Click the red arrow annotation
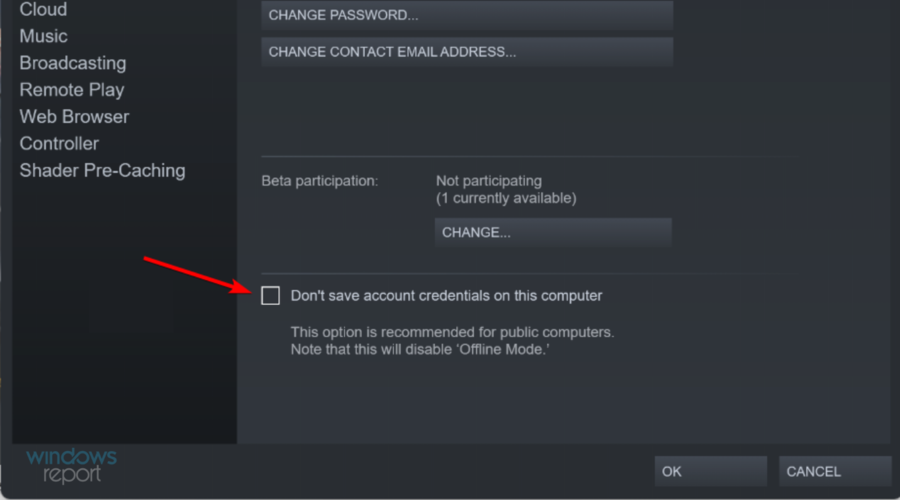This screenshot has width=900, height=500. tap(198, 276)
